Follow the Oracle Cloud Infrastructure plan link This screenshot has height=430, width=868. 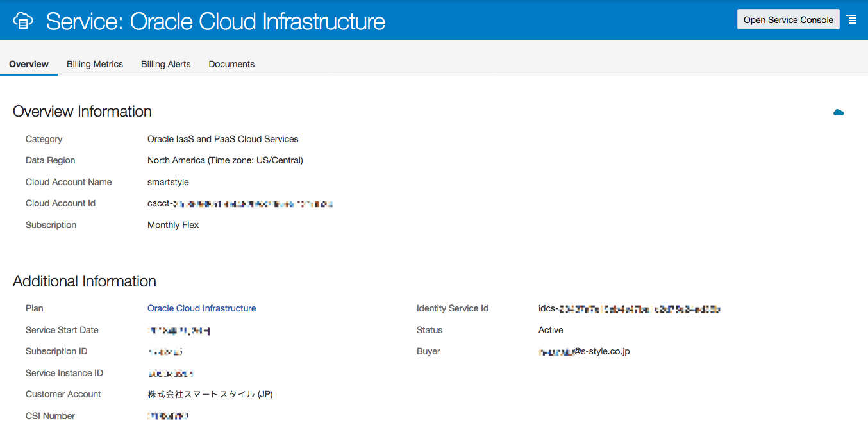coord(201,308)
